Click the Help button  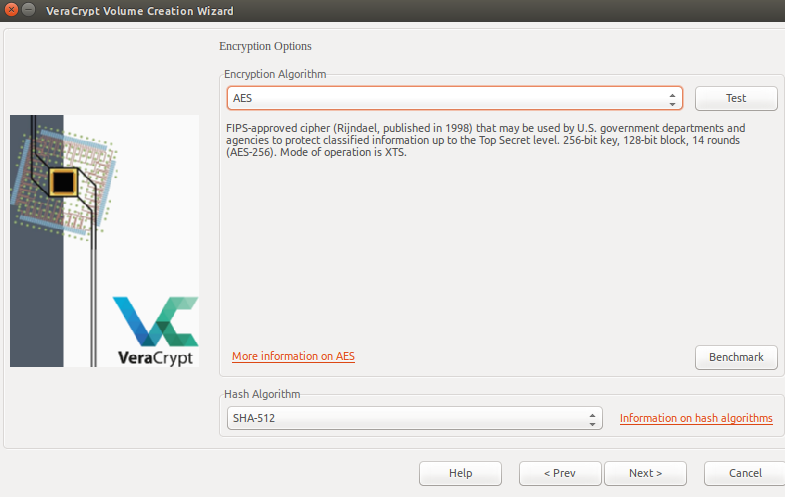point(460,473)
